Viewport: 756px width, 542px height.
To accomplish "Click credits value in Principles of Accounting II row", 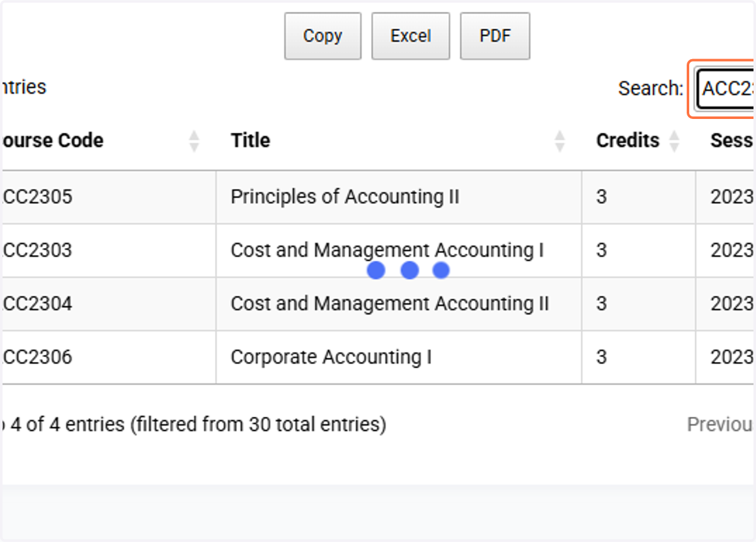I will (602, 197).
